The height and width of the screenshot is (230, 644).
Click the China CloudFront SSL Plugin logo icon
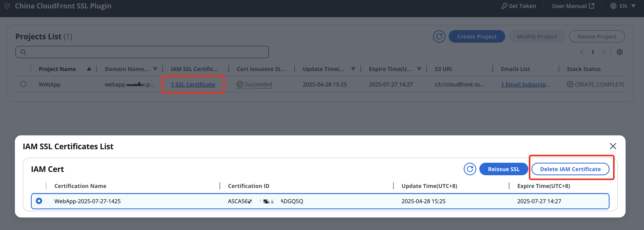click(x=7, y=6)
